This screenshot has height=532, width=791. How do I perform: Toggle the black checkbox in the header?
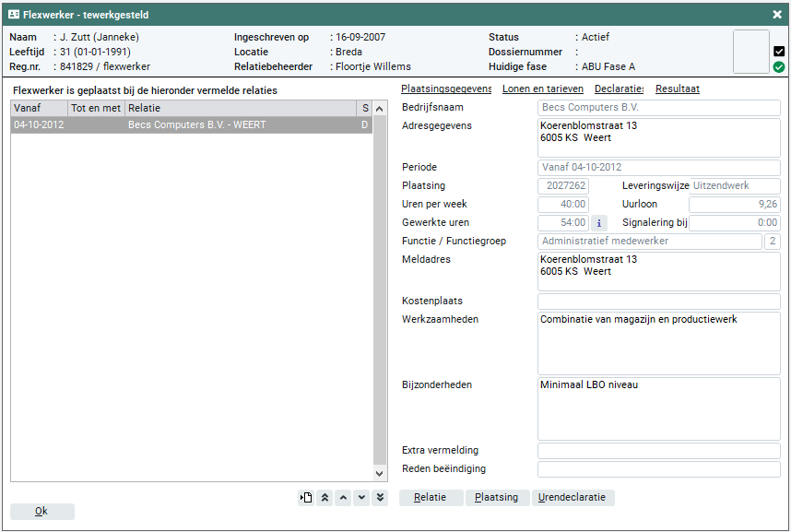click(779, 52)
